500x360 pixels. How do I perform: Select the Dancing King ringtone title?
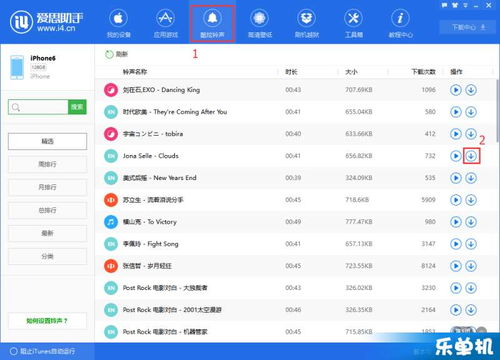pos(161,90)
